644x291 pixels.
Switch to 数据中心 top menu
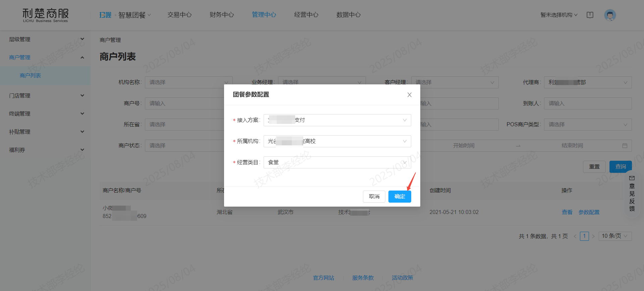348,15
